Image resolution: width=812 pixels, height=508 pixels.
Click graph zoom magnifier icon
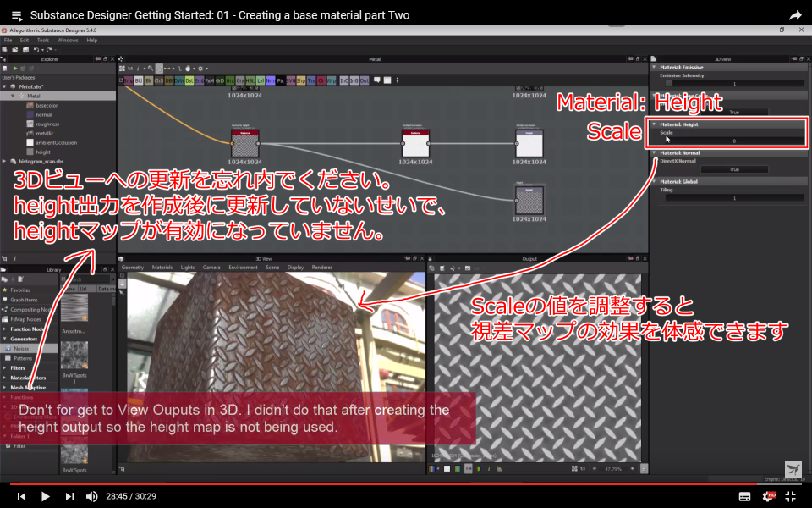click(x=151, y=69)
